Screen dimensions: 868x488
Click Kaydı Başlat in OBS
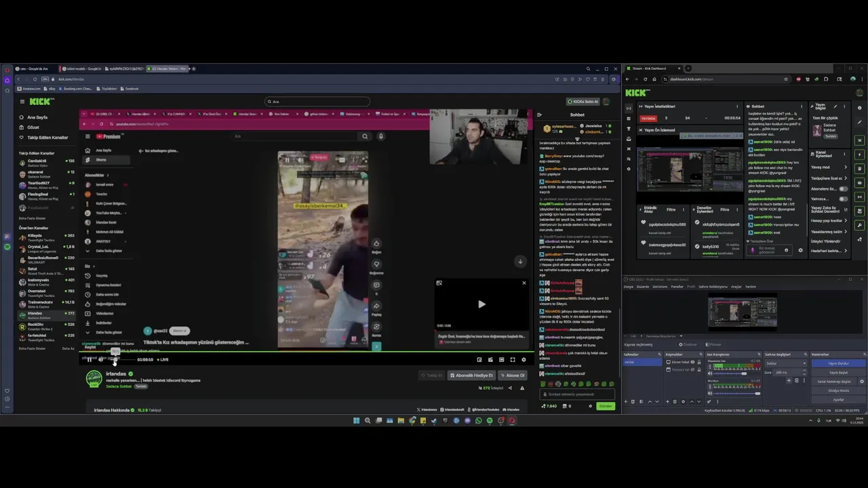tap(839, 373)
